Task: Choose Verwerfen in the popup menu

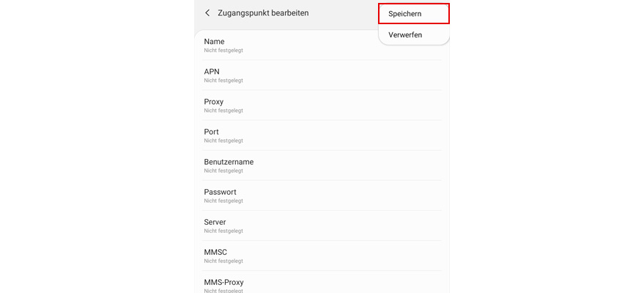Action: [405, 34]
